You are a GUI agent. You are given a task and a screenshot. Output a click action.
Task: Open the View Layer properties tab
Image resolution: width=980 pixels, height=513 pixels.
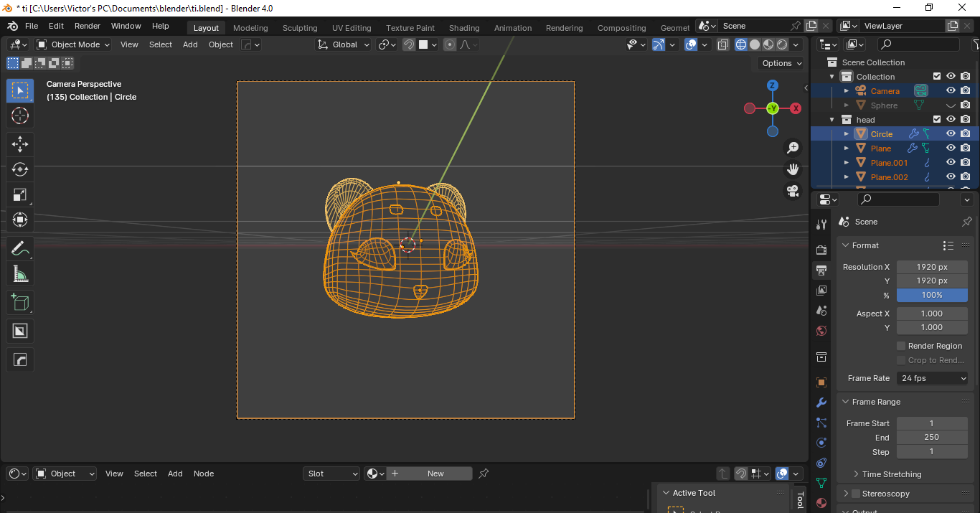(x=821, y=291)
